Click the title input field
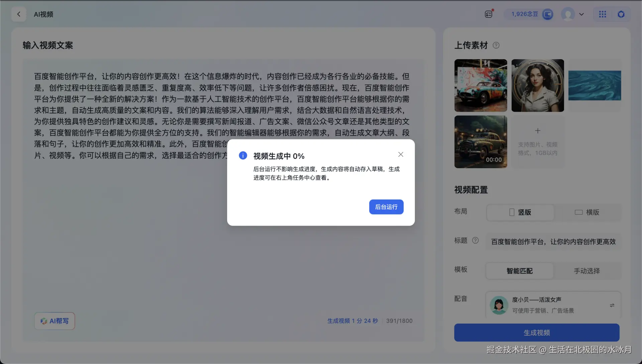Viewport: 642px width, 364px height. coord(553,241)
